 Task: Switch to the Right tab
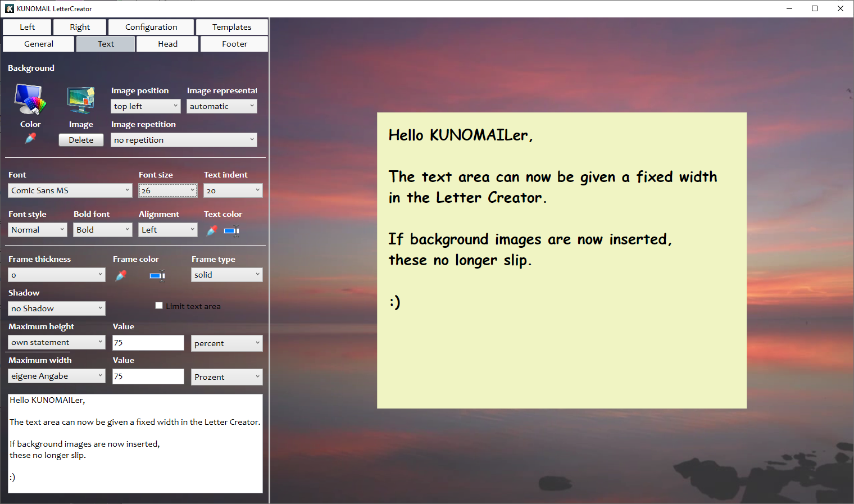pyautogui.click(x=80, y=27)
